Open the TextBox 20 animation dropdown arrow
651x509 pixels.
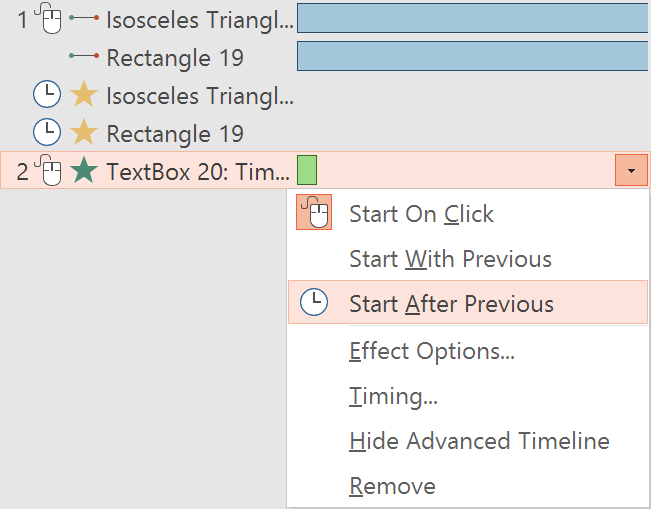tap(631, 171)
